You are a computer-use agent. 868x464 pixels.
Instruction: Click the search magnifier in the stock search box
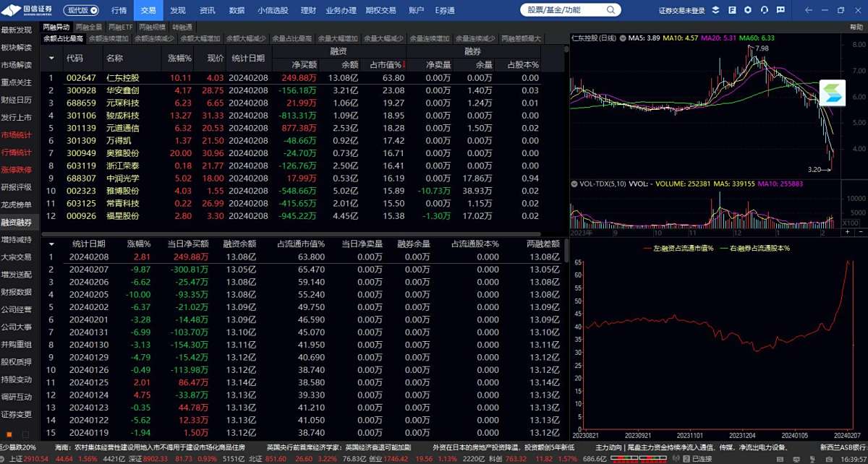pos(612,10)
